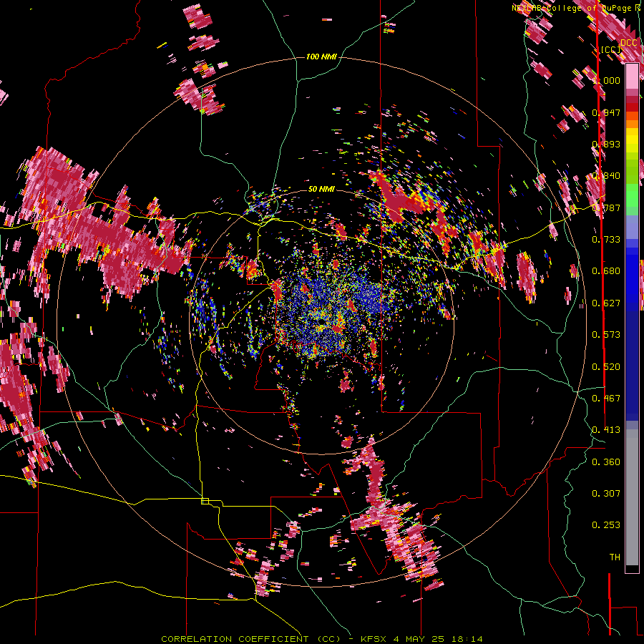Click the bright green segment of the color bar
This screenshot has width=644, height=644.
[x=632, y=195]
